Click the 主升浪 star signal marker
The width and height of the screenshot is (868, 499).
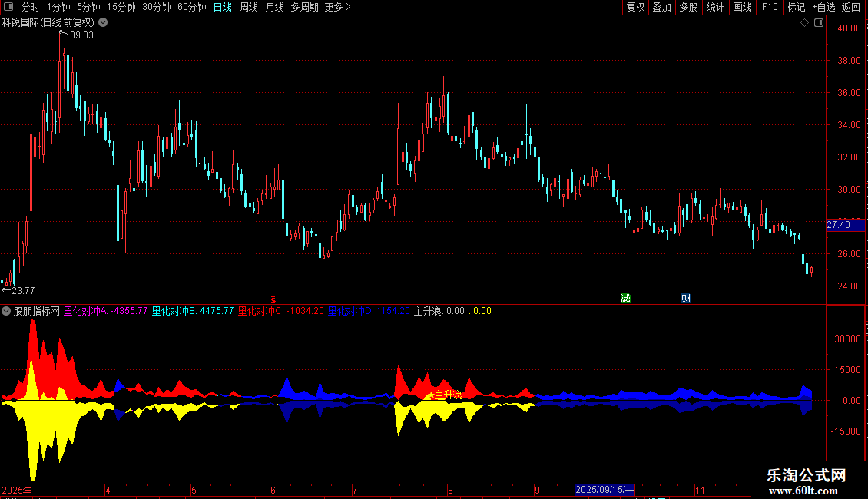coord(446,395)
